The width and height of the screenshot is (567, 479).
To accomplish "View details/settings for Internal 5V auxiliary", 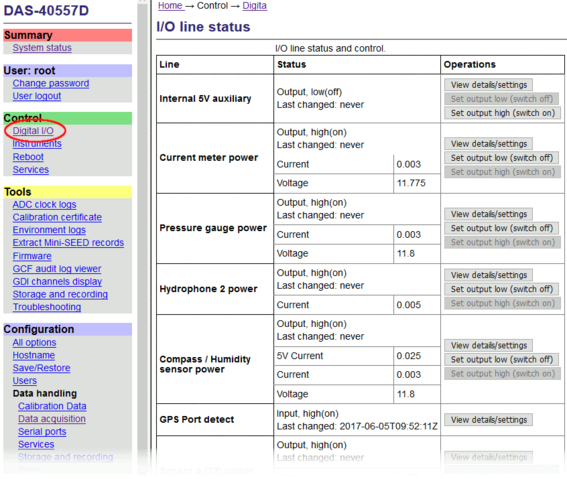I will click(x=488, y=85).
